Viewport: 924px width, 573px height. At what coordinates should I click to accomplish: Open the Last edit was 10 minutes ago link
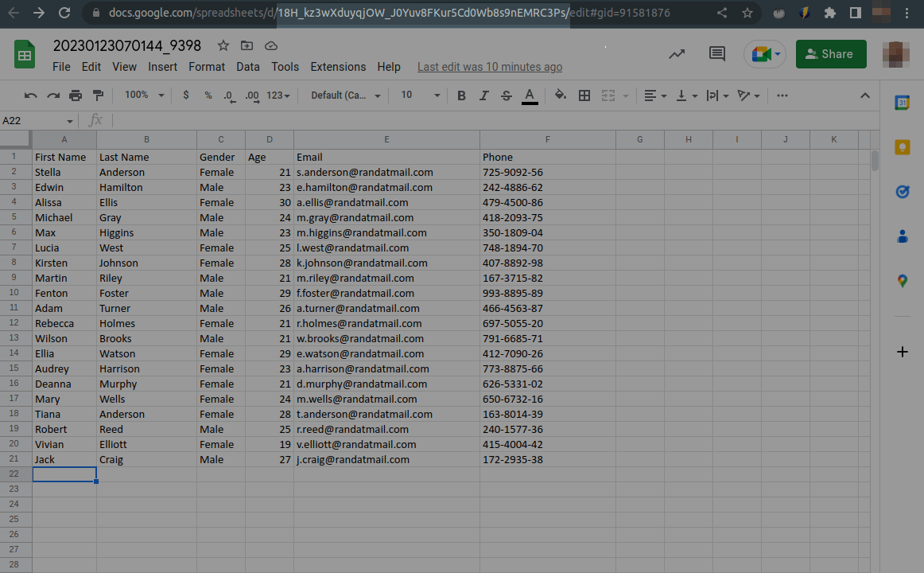click(x=489, y=67)
